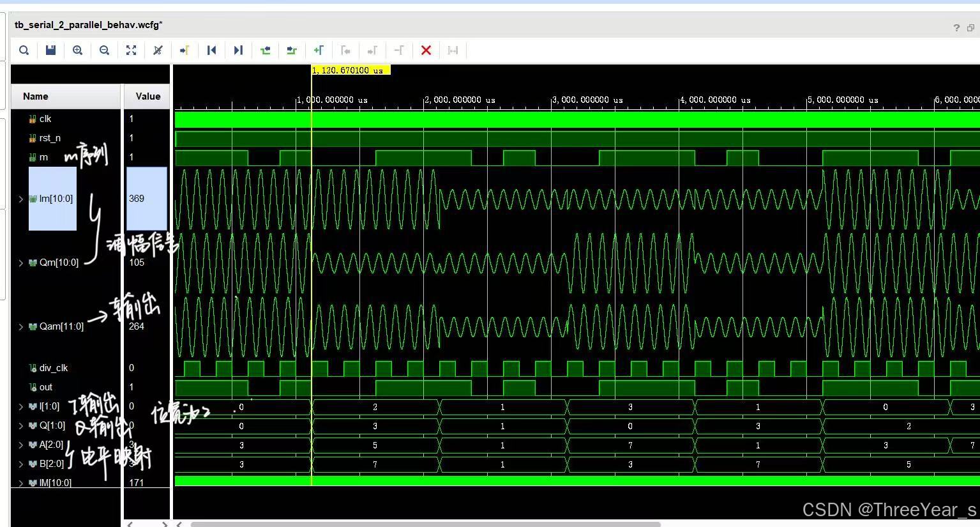Screen dimensions: 980x527
Task: Click the next marker icon
Action: [x=372, y=50]
